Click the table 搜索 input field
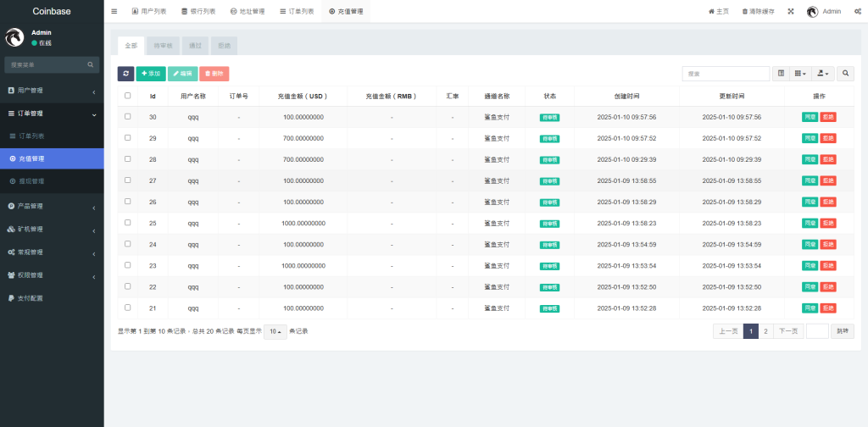The width and height of the screenshot is (868, 427). (726, 74)
